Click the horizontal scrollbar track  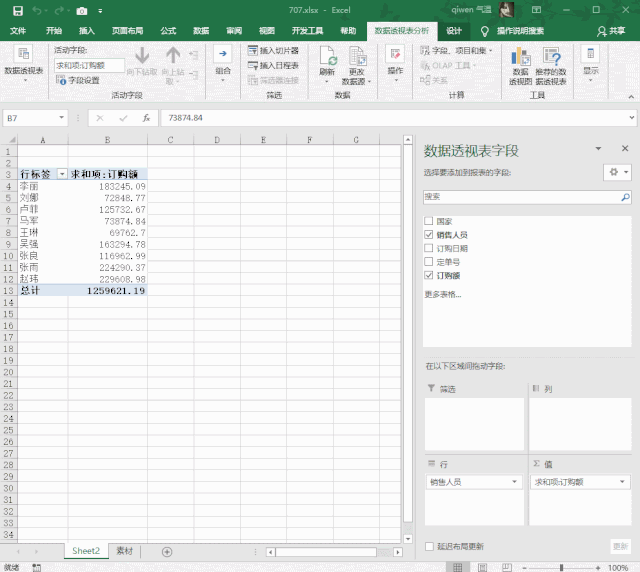(x=326, y=552)
